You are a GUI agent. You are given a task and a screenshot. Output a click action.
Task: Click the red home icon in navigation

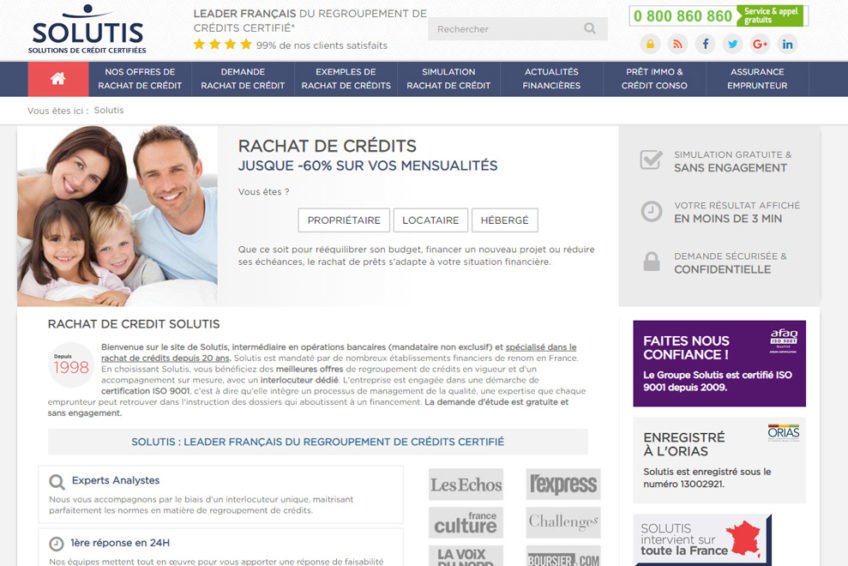point(58,79)
